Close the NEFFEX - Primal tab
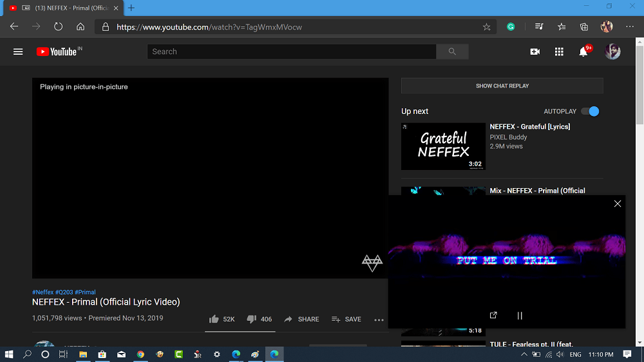 116,8
